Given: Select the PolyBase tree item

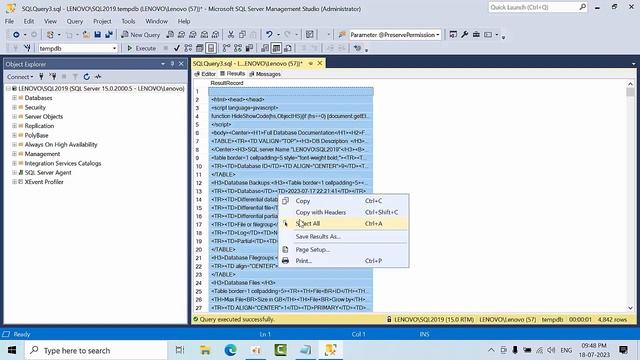Looking at the screenshot, I should tap(36, 135).
